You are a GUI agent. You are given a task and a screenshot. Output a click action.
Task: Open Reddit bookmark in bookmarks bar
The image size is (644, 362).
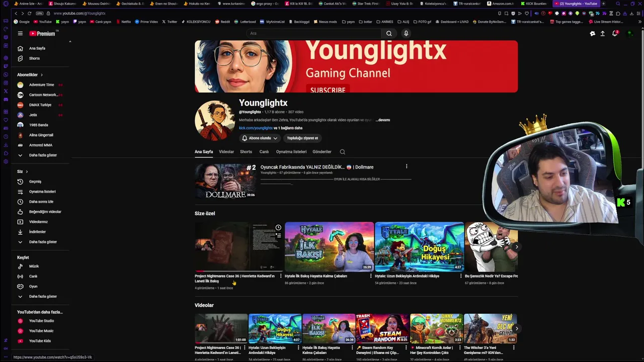coord(222,22)
